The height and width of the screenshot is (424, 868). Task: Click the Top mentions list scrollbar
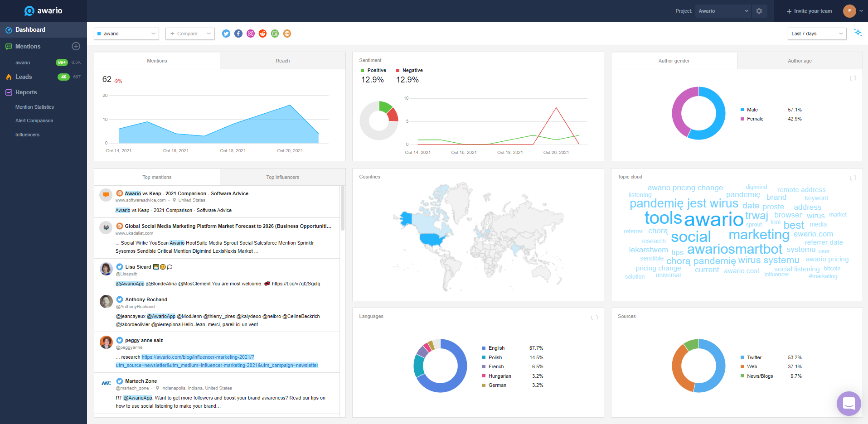(343, 208)
